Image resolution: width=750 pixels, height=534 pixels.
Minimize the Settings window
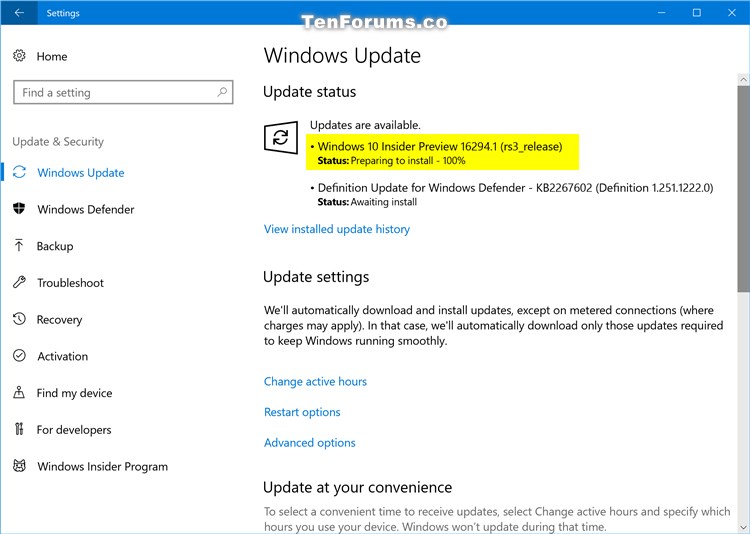point(662,13)
